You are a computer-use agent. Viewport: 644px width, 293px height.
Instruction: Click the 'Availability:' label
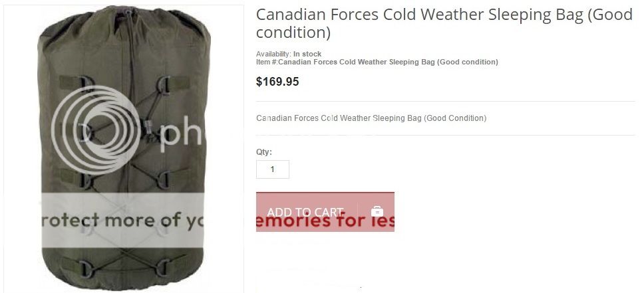point(274,54)
